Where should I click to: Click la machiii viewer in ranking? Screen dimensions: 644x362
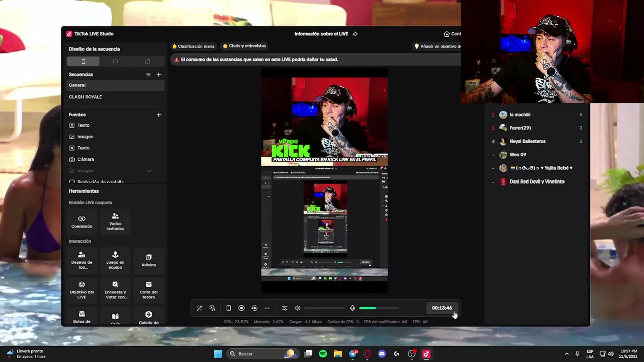(x=537, y=115)
